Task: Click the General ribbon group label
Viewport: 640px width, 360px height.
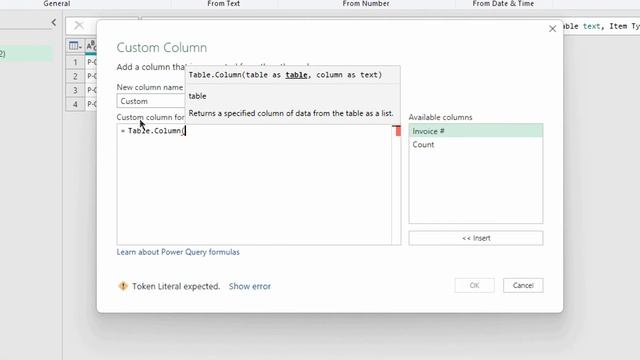Action: 57,4
